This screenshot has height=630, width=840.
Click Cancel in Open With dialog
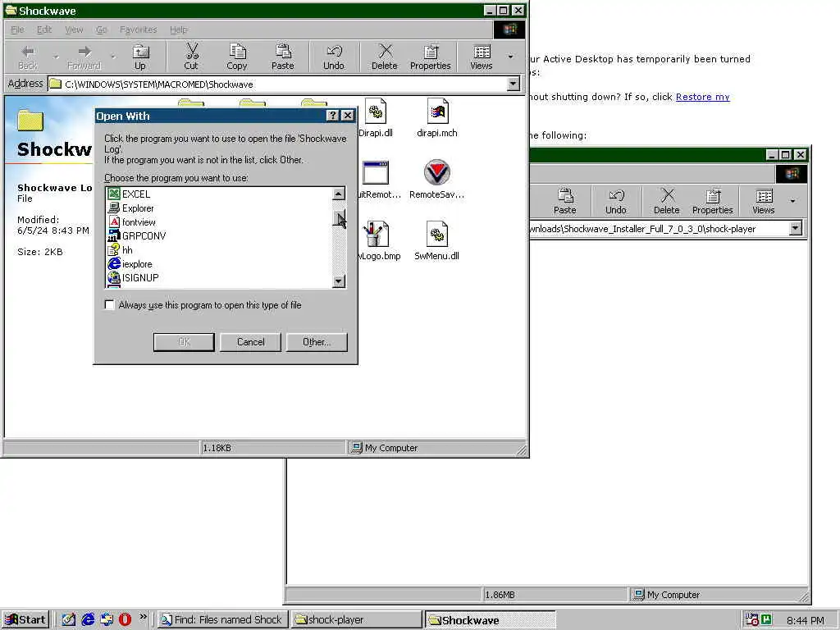[250, 342]
